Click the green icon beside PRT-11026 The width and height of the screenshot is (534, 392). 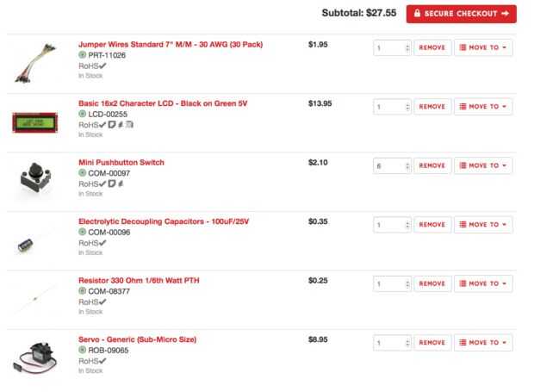coord(82,55)
